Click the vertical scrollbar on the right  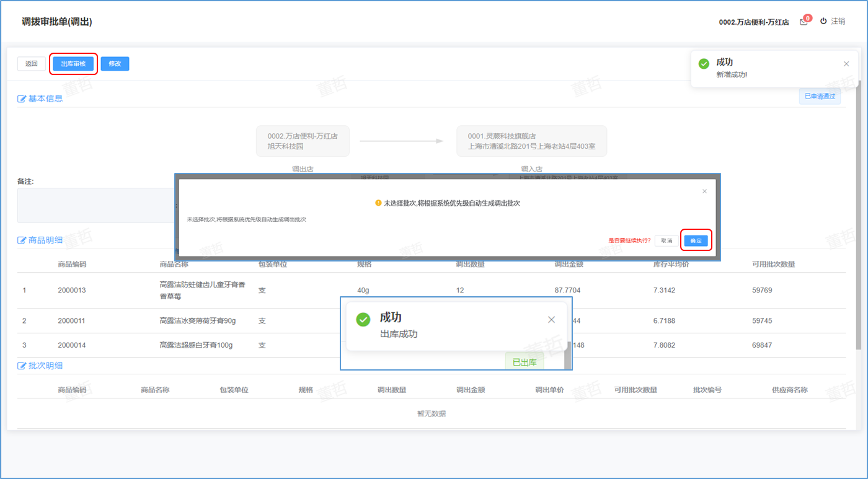(x=858, y=217)
